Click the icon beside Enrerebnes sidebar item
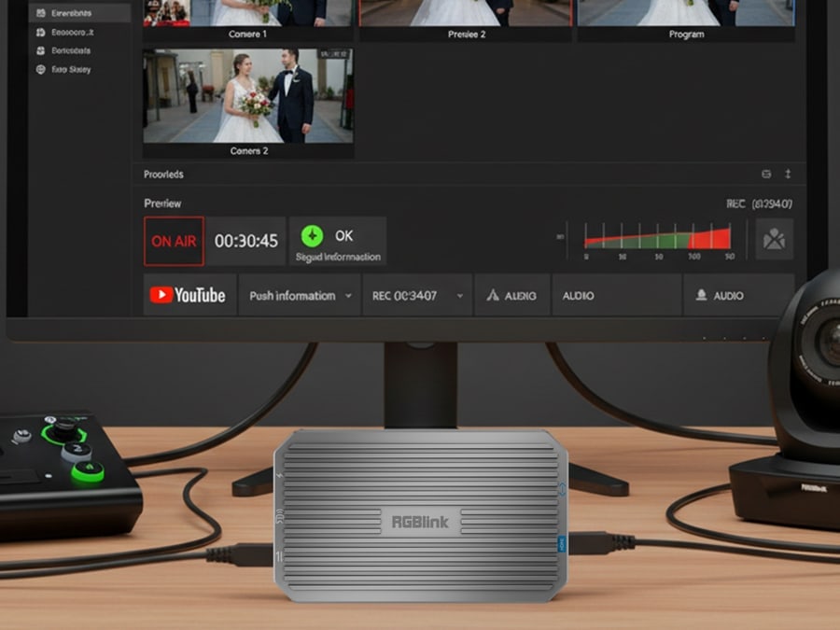This screenshot has width=840, height=630. (x=41, y=13)
